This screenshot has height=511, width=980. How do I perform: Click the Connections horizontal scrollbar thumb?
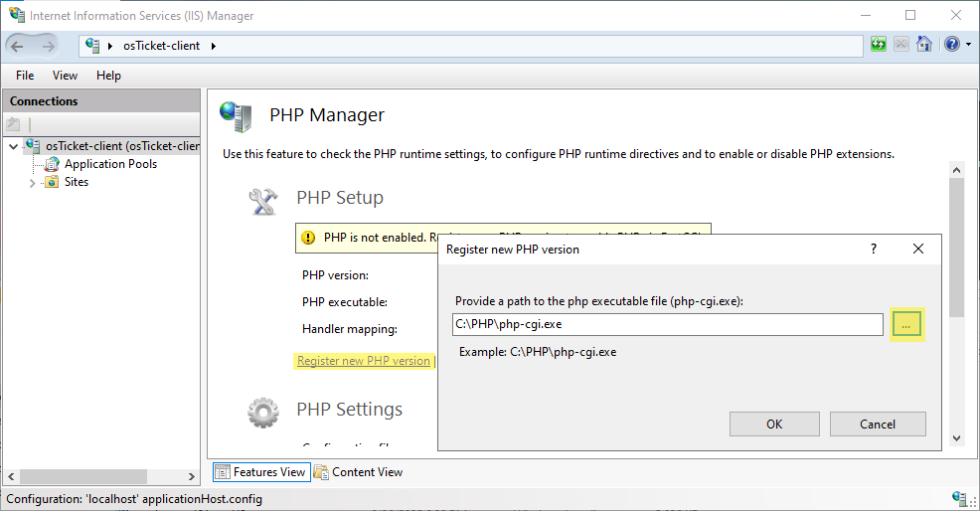(x=83, y=476)
